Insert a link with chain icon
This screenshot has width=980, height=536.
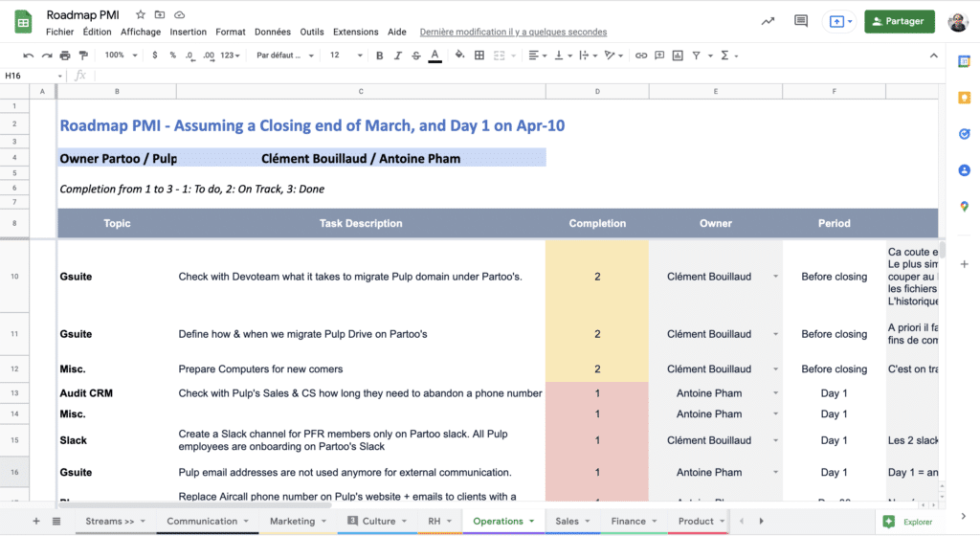640,56
